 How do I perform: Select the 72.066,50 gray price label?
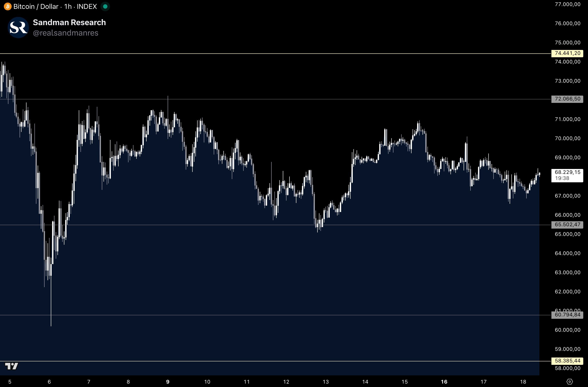click(x=567, y=99)
